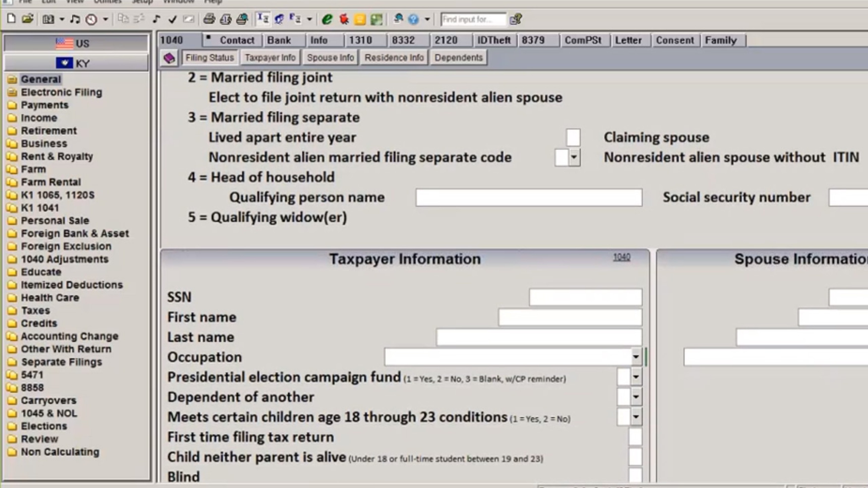Click the checkmark toolbar icon
This screenshot has width=868, height=488.
click(172, 20)
